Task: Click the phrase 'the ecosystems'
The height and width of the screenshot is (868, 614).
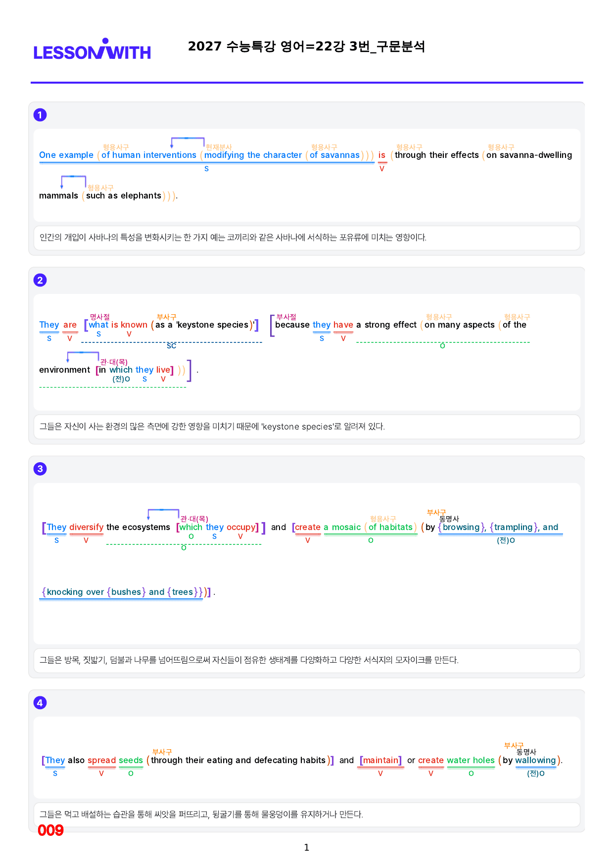Action: pos(139,527)
